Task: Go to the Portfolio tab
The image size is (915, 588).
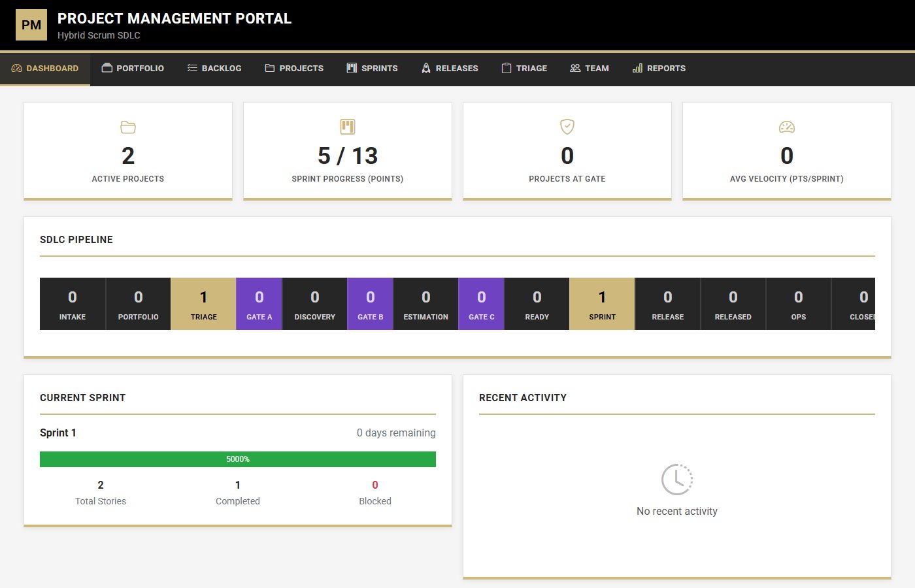Action: (133, 69)
